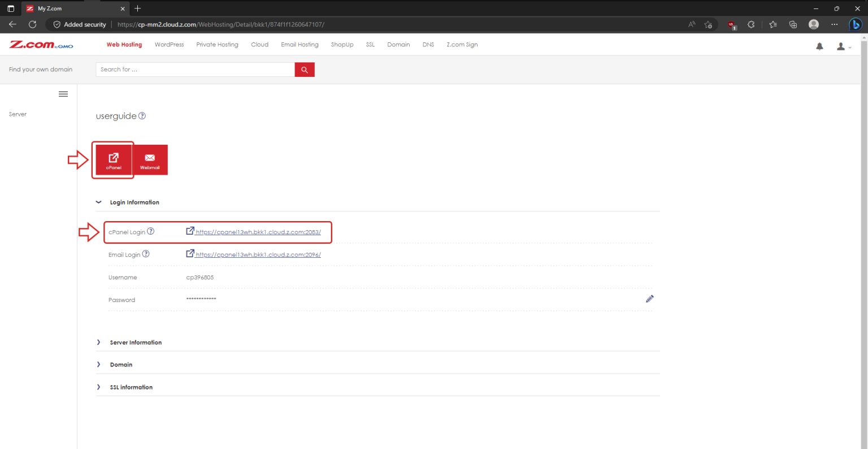Open the DNS menu
This screenshot has width=868, height=449.
pos(428,45)
